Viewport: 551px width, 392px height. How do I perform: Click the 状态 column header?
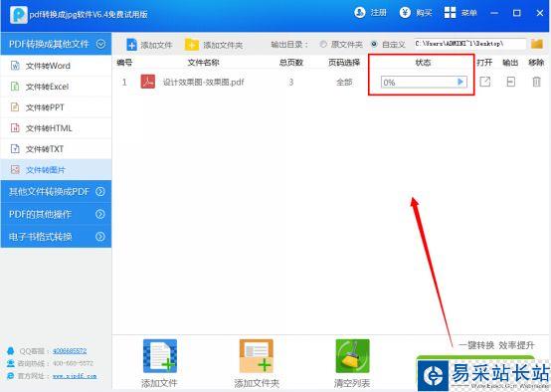423,63
